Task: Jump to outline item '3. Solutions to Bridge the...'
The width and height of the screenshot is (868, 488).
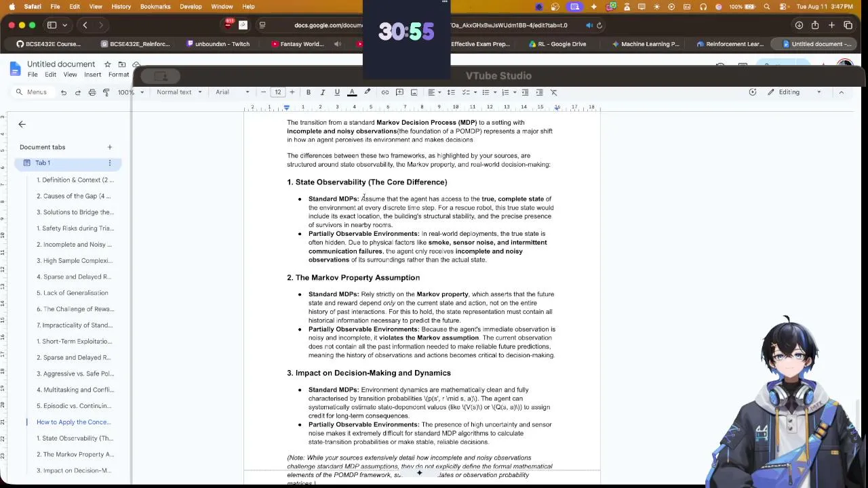Action: coord(75,212)
